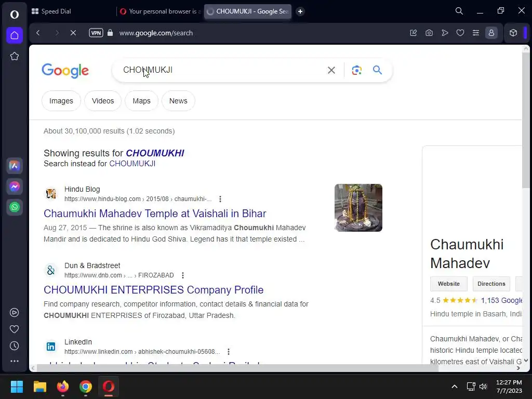Filter results by News

(178, 101)
